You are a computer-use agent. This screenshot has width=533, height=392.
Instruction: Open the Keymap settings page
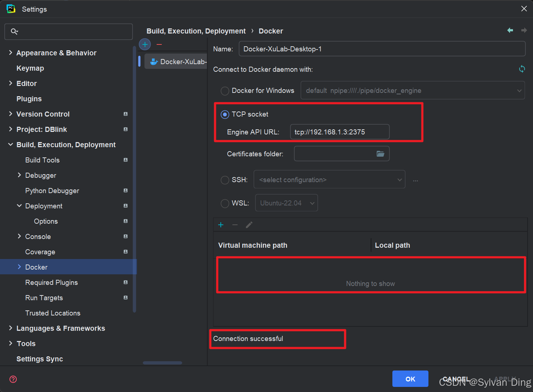pos(30,68)
